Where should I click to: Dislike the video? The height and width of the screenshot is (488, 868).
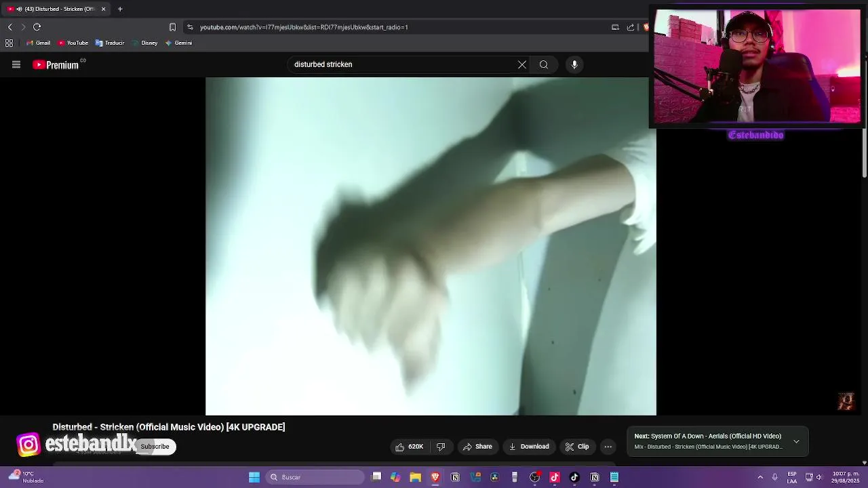[x=441, y=447]
